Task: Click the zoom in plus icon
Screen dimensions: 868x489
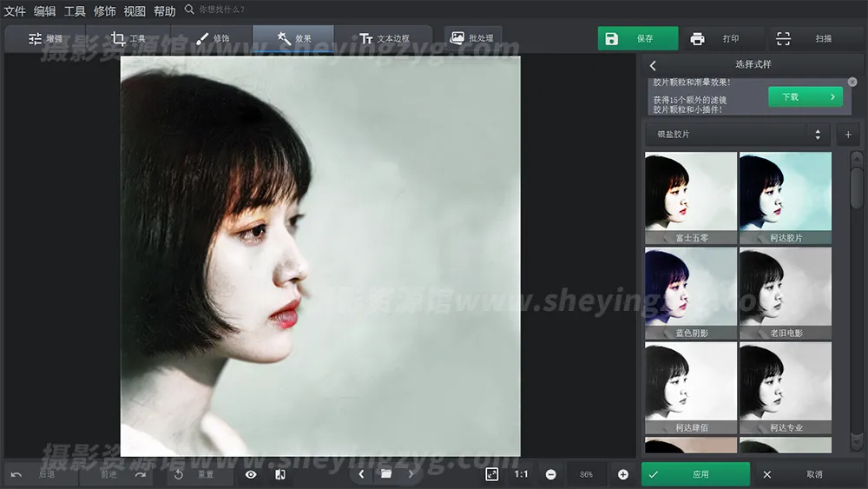Action: [622, 474]
